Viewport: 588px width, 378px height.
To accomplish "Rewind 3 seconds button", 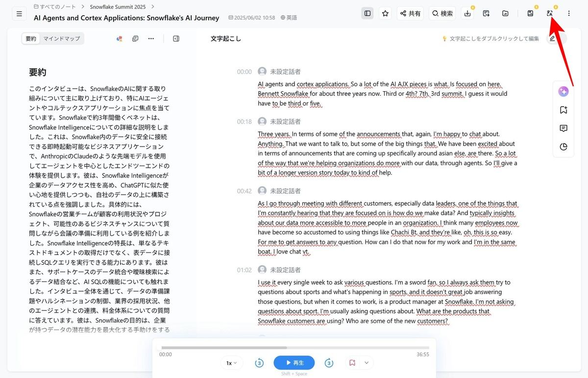I will click(x=259, y=363).
